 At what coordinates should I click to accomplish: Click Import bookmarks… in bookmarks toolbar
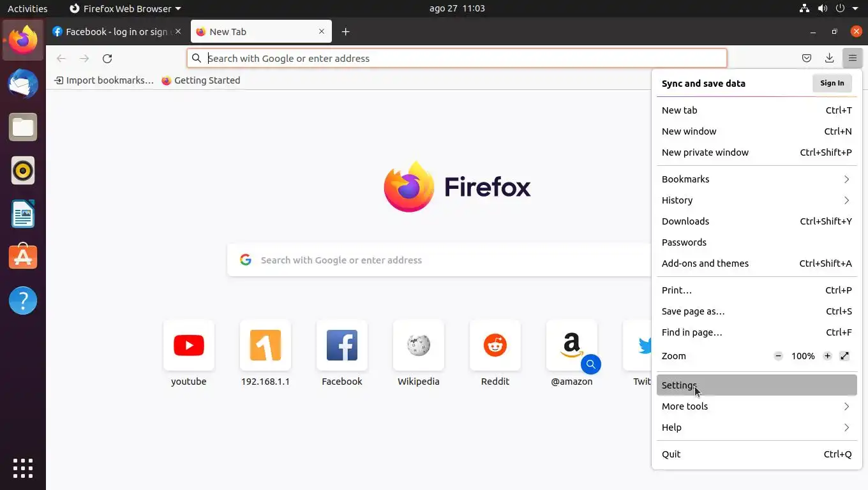click(x=104, y=80)
